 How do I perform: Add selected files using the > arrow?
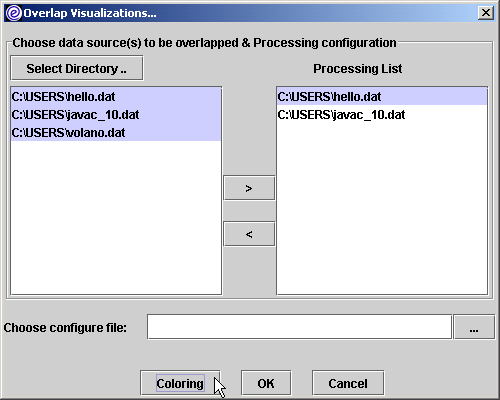coord(249,188)
